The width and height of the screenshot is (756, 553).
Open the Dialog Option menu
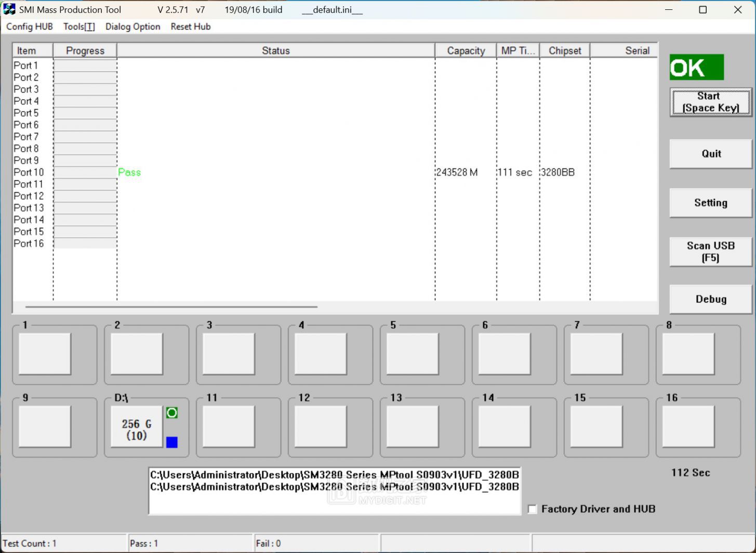pyautogui.click(x=132, y=27)
